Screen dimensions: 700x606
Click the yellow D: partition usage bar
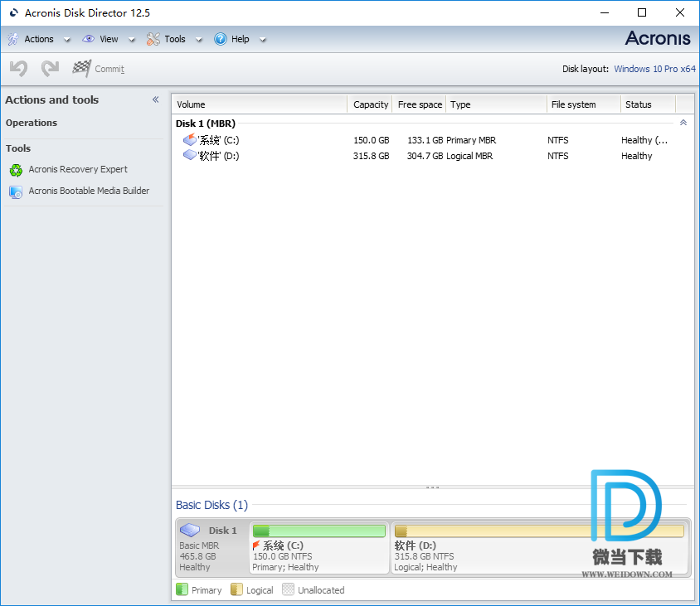tap(539, 531)
